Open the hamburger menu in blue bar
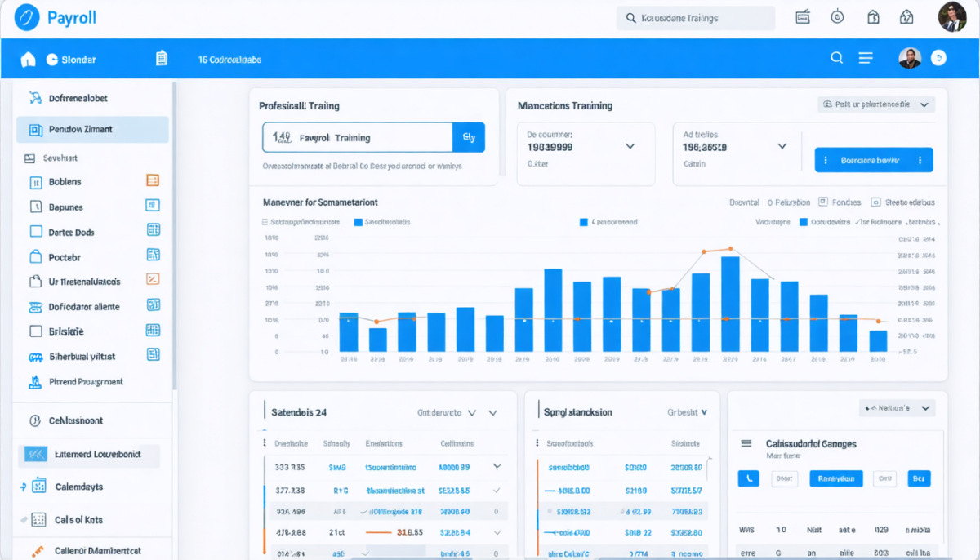The image size is (980, 560). click(866, 58)
